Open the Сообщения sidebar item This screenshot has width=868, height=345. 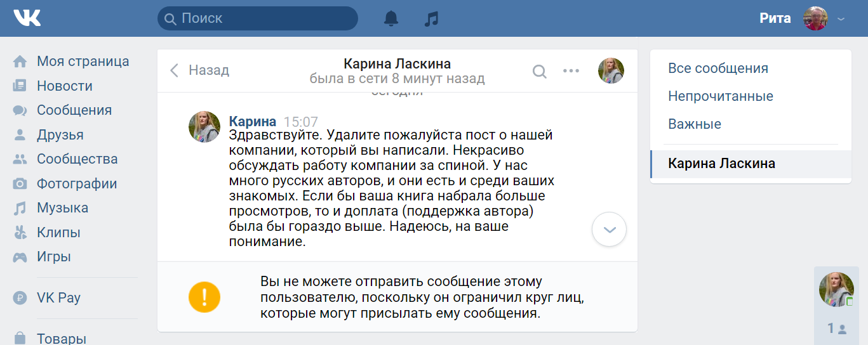pyautogui.click(x=74, y=110)
